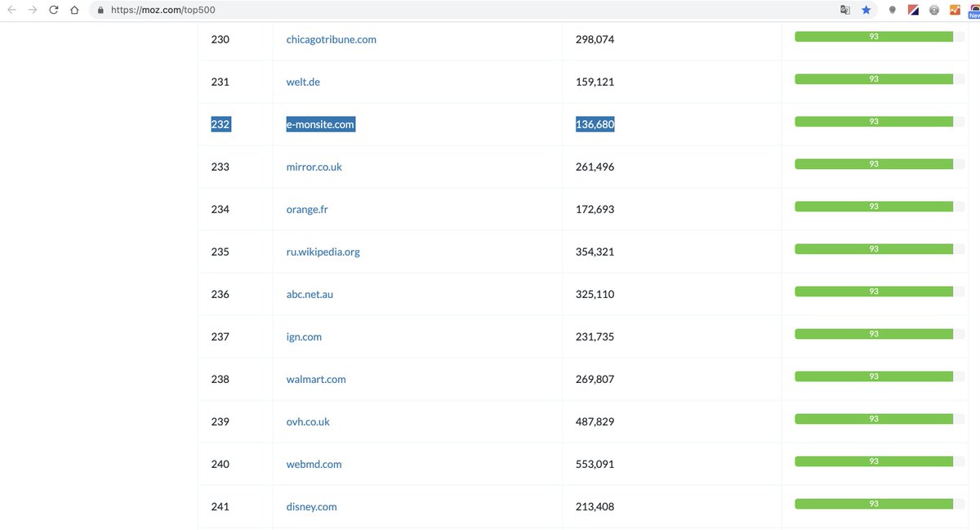Open the chicagotribune.com link
Screen dimensions: 980x530
click(x=331, y=38)
